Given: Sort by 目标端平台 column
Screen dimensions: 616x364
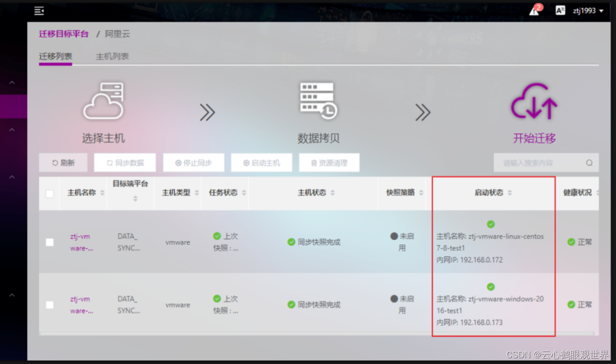Looking at the screenshot, I should click(x=135, y=199).
